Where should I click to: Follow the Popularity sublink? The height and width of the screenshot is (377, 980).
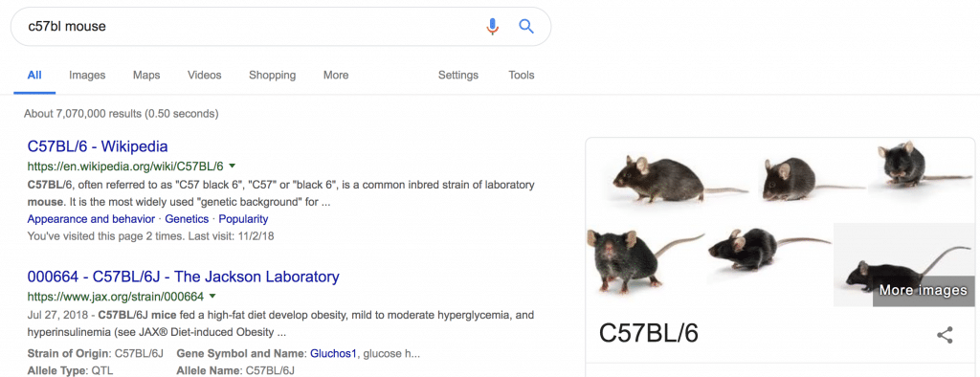tap(243, 219)
